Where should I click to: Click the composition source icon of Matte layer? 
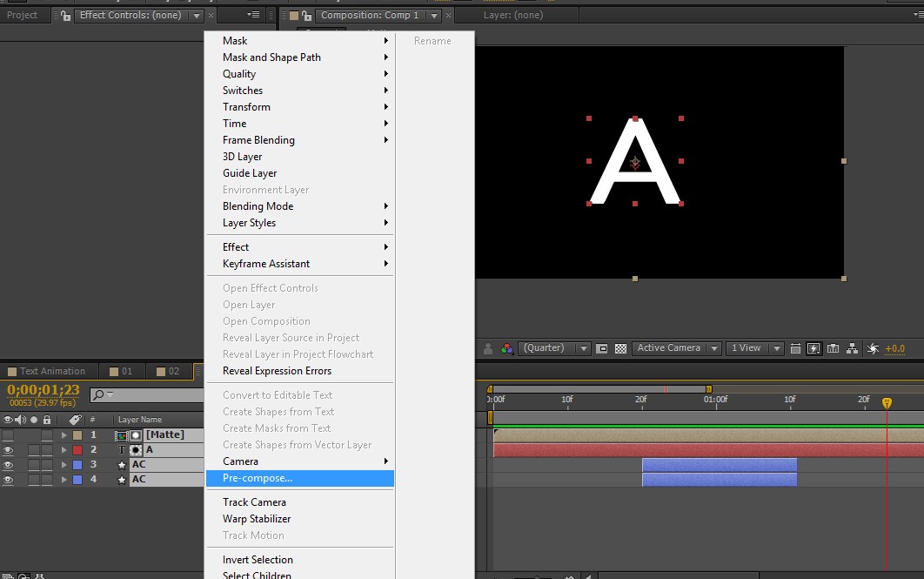(122, 435)
